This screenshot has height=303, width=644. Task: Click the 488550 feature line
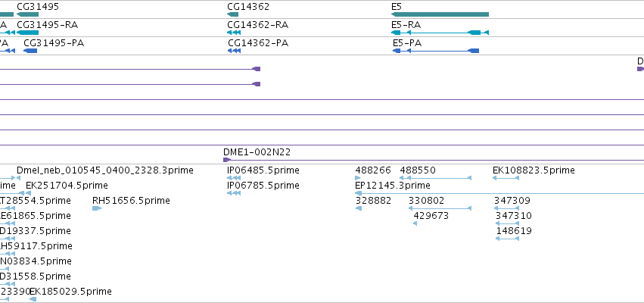[x=435, y=178]
